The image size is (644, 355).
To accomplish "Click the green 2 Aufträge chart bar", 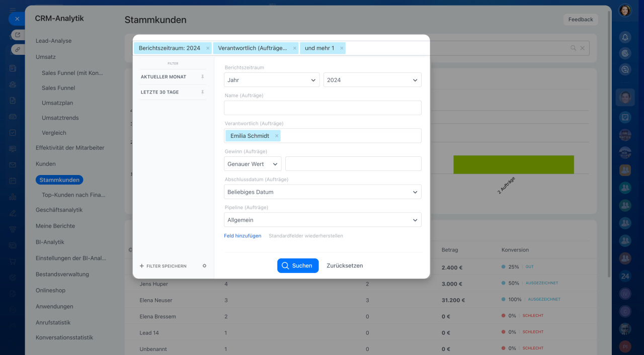I will (x=513, y=164).
